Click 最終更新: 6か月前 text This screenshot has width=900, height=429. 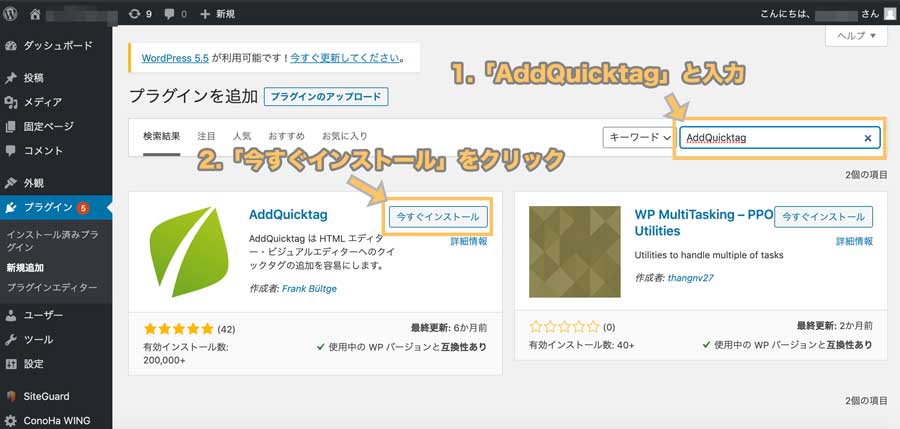pyautogui.click(x=449, y=328)
